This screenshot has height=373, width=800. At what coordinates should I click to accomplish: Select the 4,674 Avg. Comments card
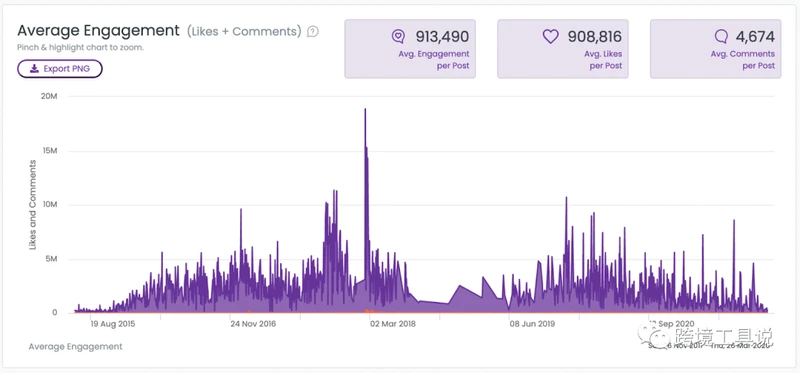[x=715, y=49]
